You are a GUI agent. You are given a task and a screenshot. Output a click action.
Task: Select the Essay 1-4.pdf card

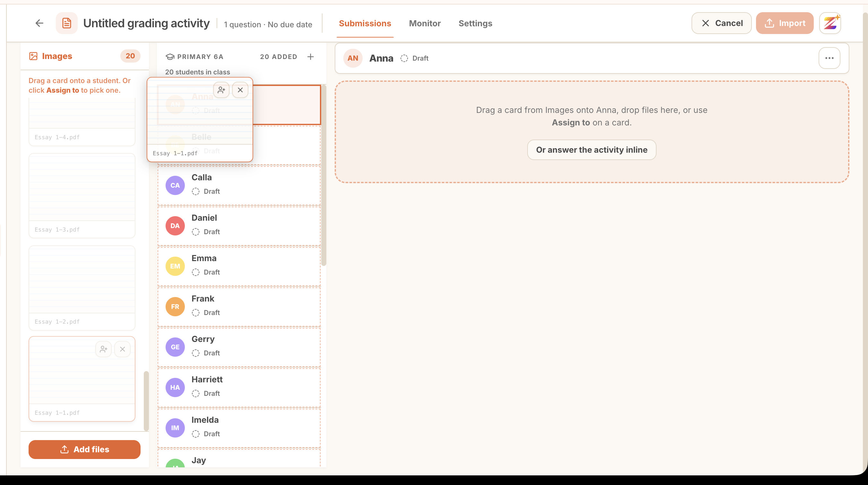82,122
